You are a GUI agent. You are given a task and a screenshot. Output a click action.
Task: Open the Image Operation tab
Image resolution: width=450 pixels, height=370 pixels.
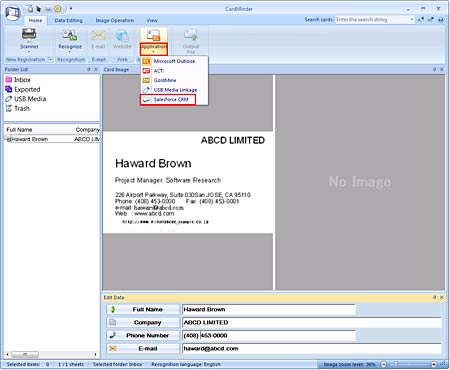point(115,20)
